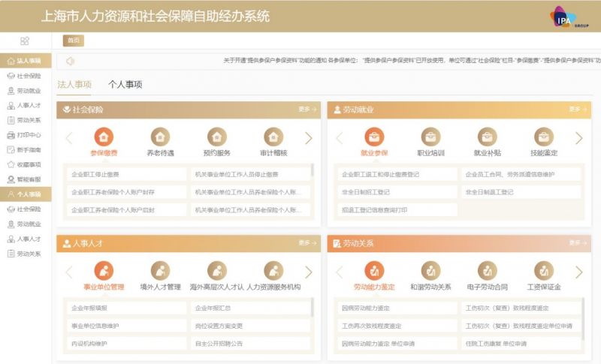601x364 pixels.
Task: Click the 事业单位管理 icon
Action: pyautogui.click(x=104, y=271)
